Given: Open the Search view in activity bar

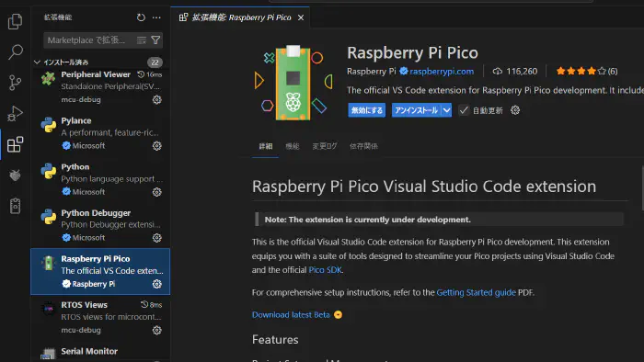Looking at the screenshot, I should coord(16,51).
